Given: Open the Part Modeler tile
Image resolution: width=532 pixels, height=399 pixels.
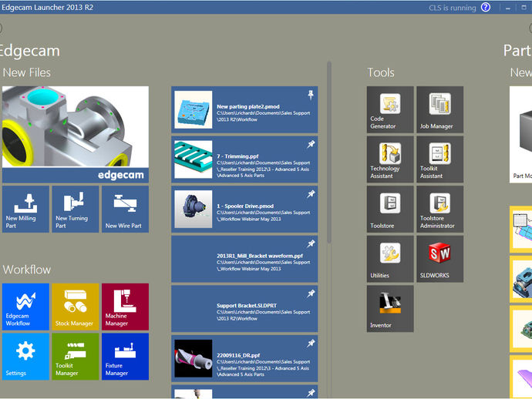Looking at the screenshot, I should tap(520, 135).
